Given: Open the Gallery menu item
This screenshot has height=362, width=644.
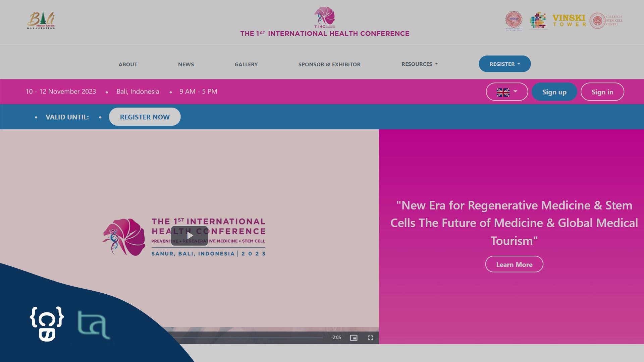Looking at the screenshot, I should click(x=246, y=64).
